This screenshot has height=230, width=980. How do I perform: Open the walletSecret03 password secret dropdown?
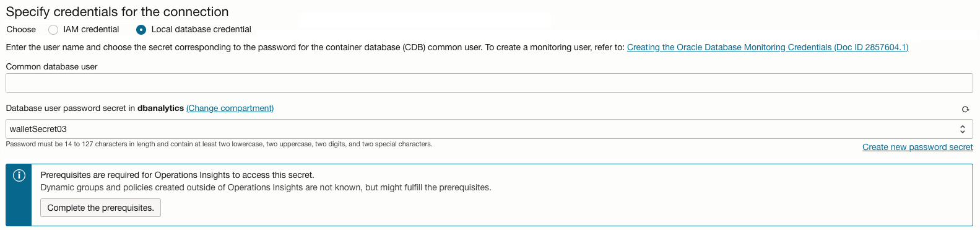click(489, 129)
